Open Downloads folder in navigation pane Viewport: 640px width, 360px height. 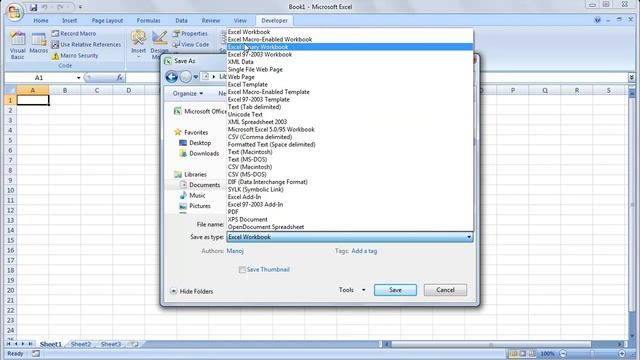pos(199,153)
